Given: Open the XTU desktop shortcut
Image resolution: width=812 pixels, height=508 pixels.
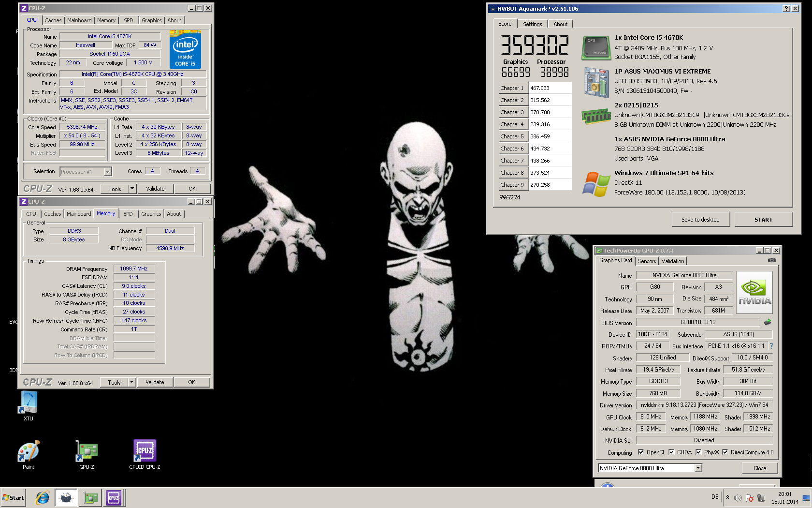Looking at the screenshot, I should point(28,405).
